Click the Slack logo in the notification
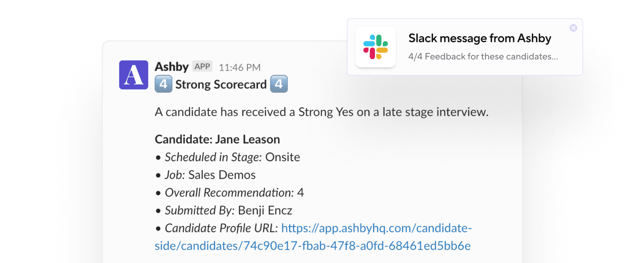The height and width of the screenshot is (263, 644). click(x=375, y=47)
